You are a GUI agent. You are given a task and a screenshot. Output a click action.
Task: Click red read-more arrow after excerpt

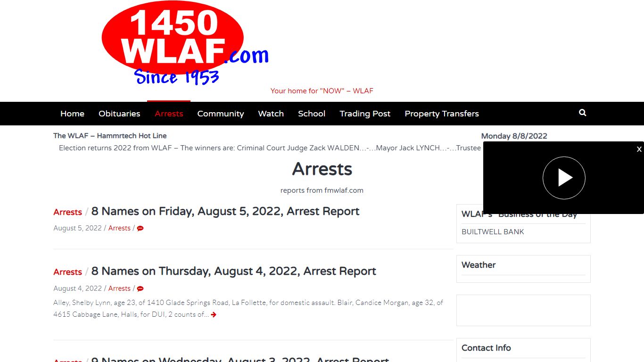tap(214, 314)
